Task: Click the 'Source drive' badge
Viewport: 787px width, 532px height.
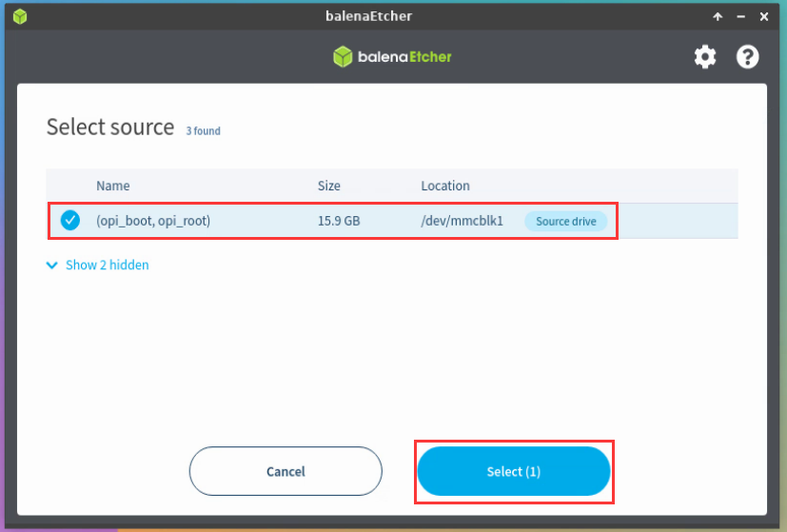Action: pos(565,222)
